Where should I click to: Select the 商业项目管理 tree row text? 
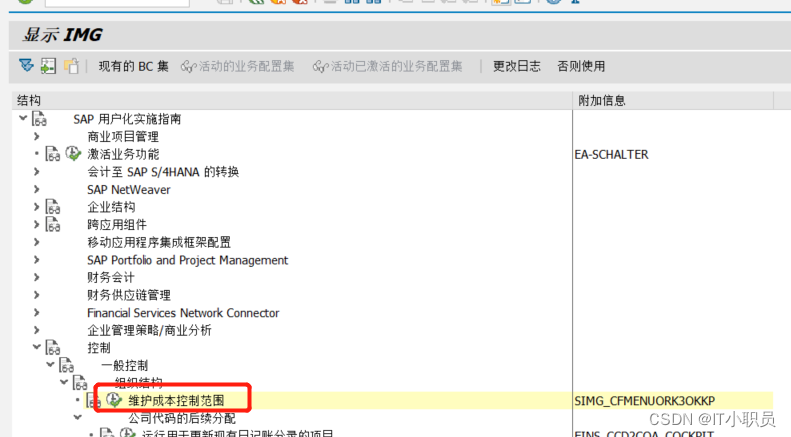point(123,136)
